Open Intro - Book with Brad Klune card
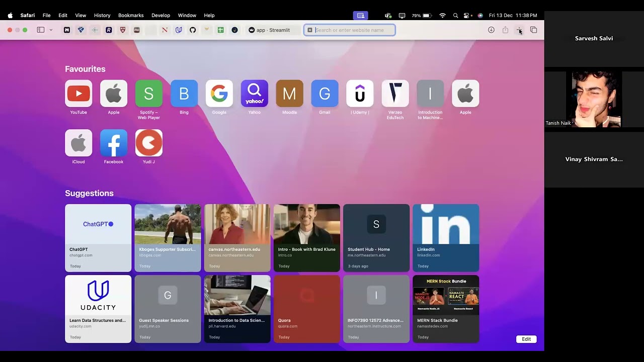 307,238
